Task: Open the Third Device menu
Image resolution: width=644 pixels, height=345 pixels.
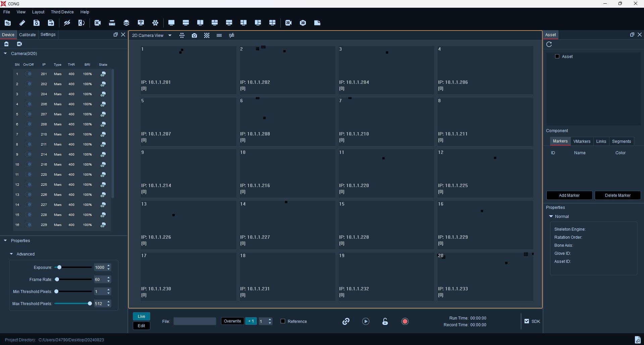Action: pyautogui.click(x=62, y=12)
